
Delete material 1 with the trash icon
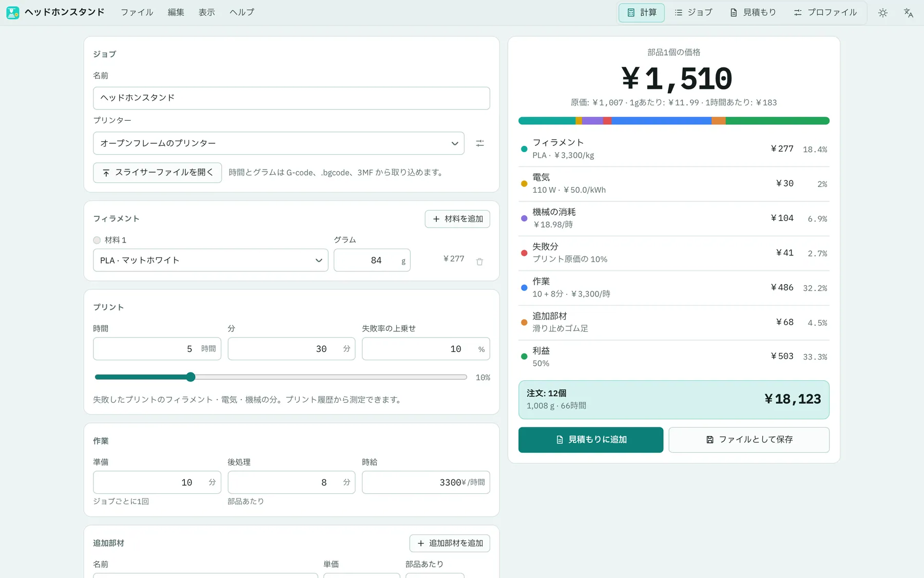click(x=479, y=262)
